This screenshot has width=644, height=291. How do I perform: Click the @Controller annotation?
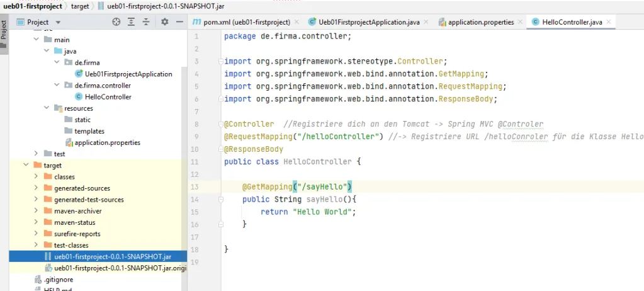(249, 124)
